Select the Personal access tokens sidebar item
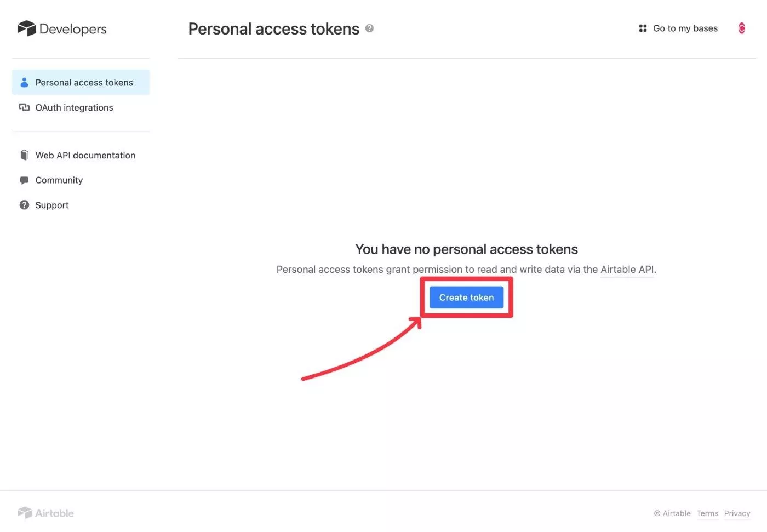The height and width of the screenshot is (532, 767). [x=84, y=83]
